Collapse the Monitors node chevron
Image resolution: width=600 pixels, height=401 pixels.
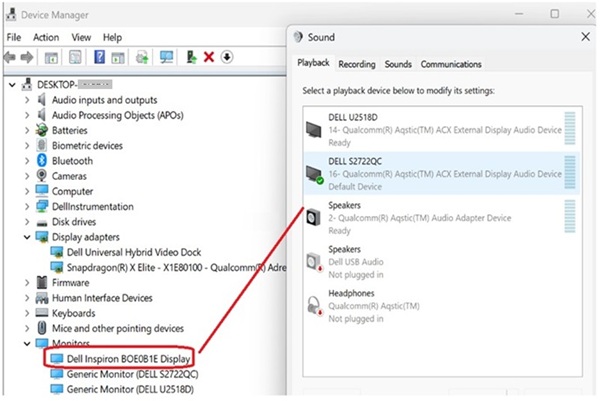click(27, 344)
